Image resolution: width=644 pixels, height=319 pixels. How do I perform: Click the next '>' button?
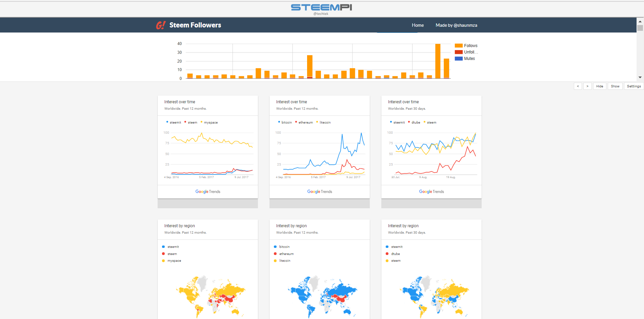coord(587,86)
